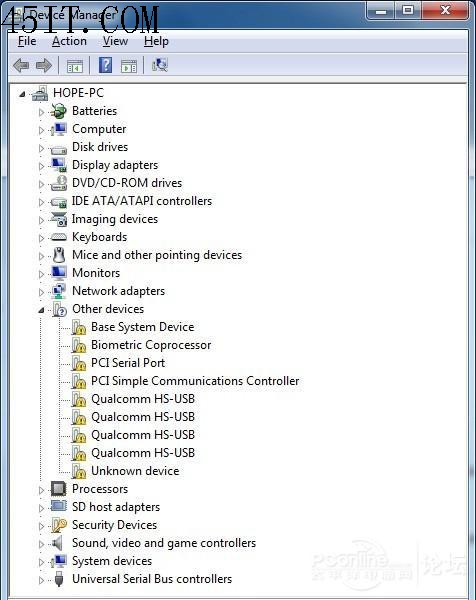Click warning icon beside PCI Serial Port
This screenshot has width=476, height=600.
tap(78, 363)
